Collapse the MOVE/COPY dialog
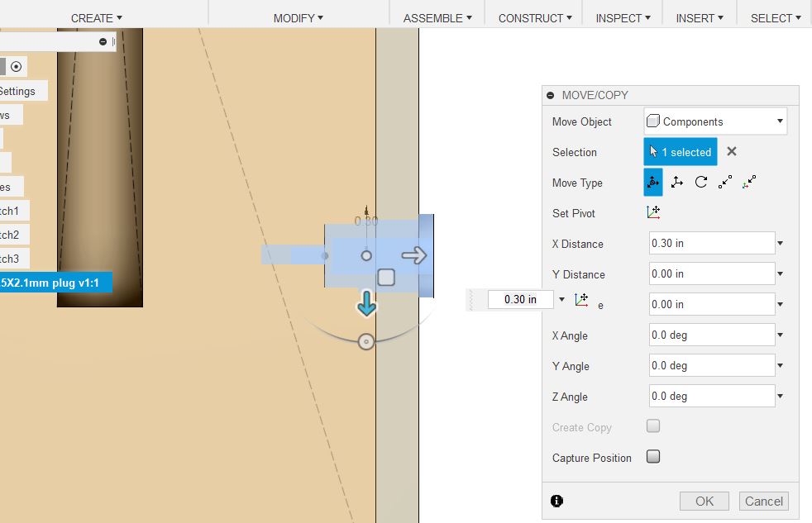The image size is (812, 523). tap(551, 95)
